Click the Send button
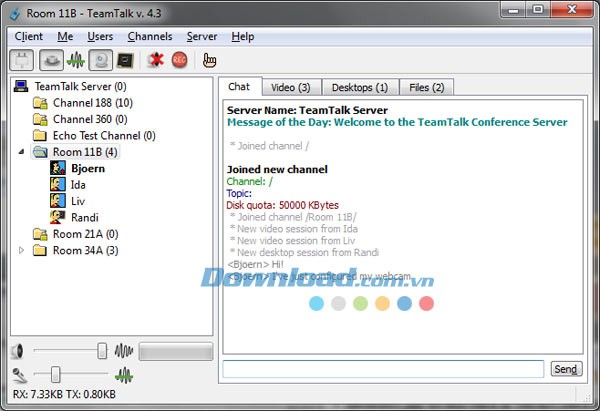600x411 pixels. coord(566,369)
